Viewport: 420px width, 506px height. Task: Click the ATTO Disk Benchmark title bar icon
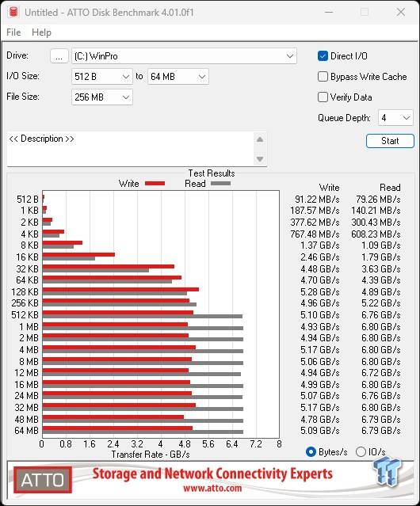click(x=13, y=12)
